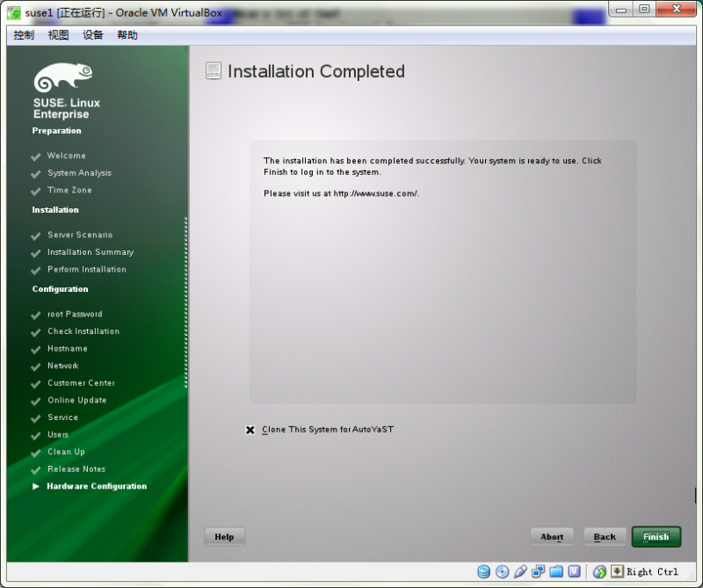This screenshot has height=588, width=703.
Task: Click the audio status icon
Action: 520,571
